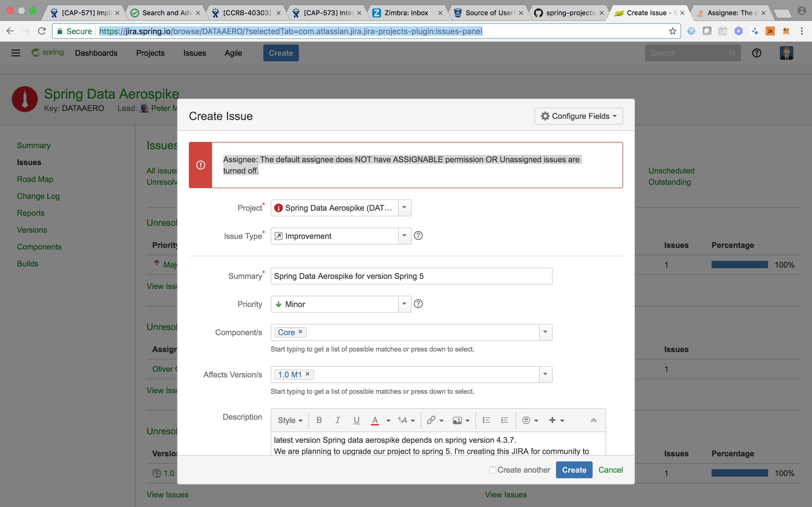Expand the Issue Type dropdown
Screen dimensions: 812x507
click(x=404, y=236)
